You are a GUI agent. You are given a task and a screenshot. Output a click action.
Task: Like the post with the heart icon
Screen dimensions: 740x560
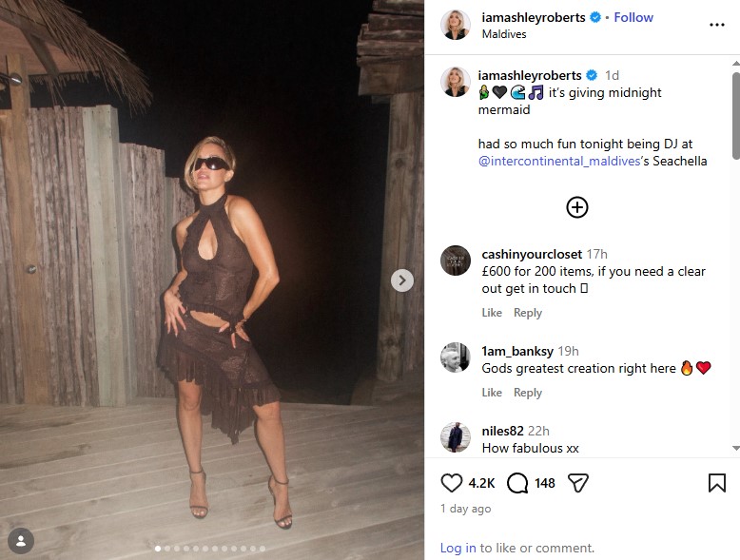click(453, 484)
